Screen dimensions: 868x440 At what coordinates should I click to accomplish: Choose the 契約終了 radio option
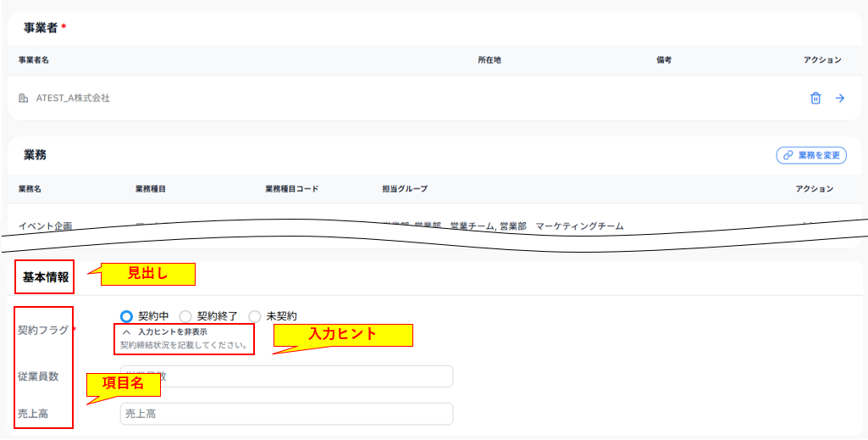tap(185, 316)
